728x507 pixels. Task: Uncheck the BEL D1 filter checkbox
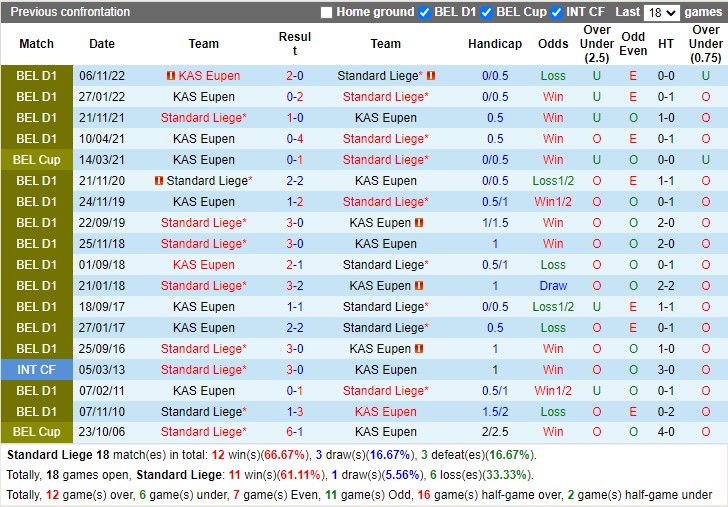pyautogui.click(x=424, y=13)
